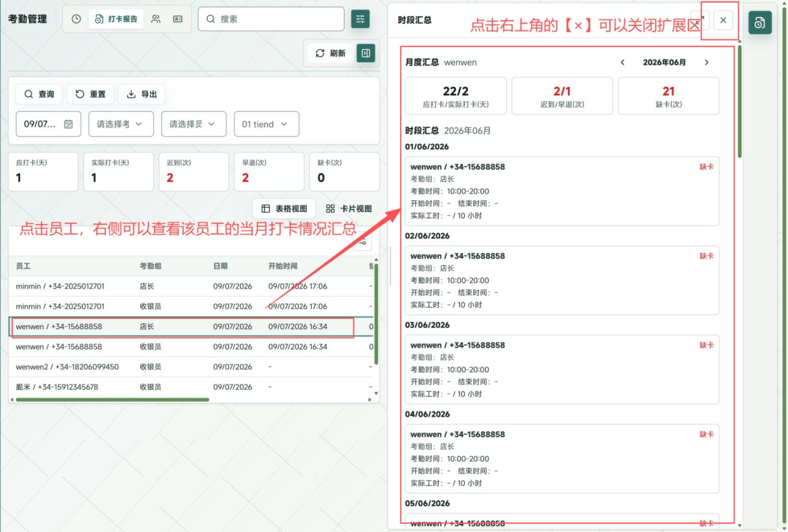Click the 21 缺卡(次) summary card
This screenshot has height=532, width=788.
pyautogui.click(x=669, y=96)
